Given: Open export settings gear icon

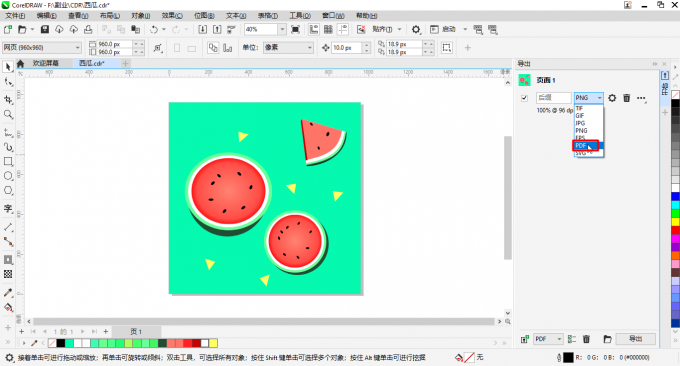Looking at the screenshot, I should [612, 98].
